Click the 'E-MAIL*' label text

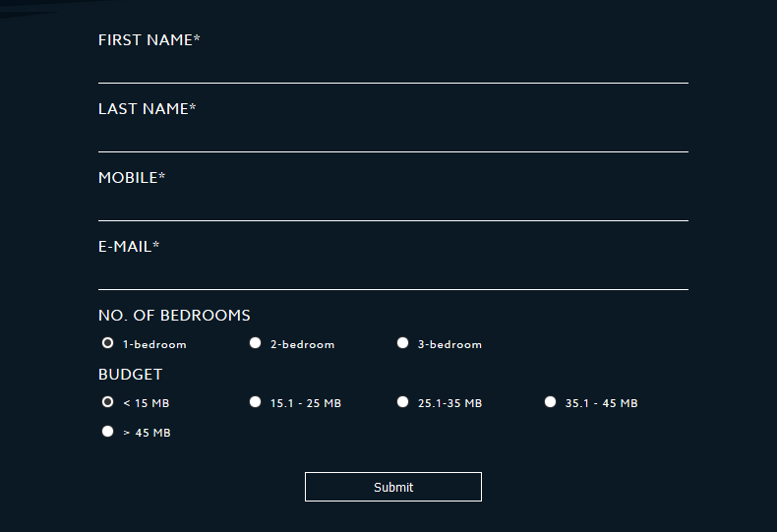(x=128, y=247)
